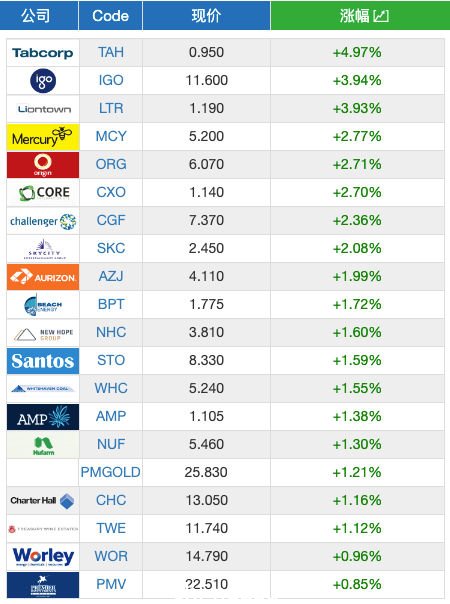
Task: Click the 现价 column header
Action: pyautogui.click(x=206, y=15)
